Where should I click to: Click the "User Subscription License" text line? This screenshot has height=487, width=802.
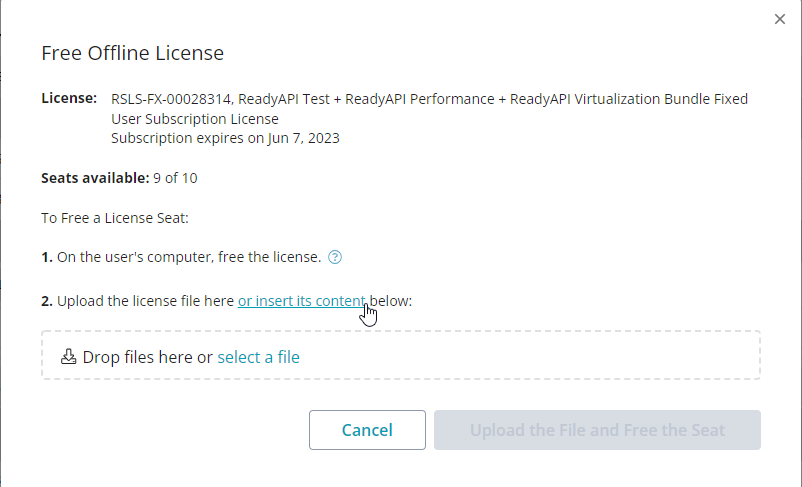[195, 119]
